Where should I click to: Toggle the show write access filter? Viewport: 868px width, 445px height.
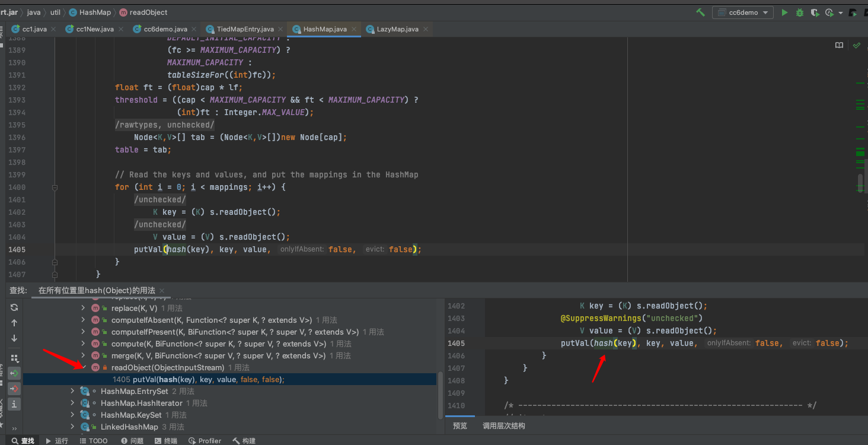coord(14,389)
